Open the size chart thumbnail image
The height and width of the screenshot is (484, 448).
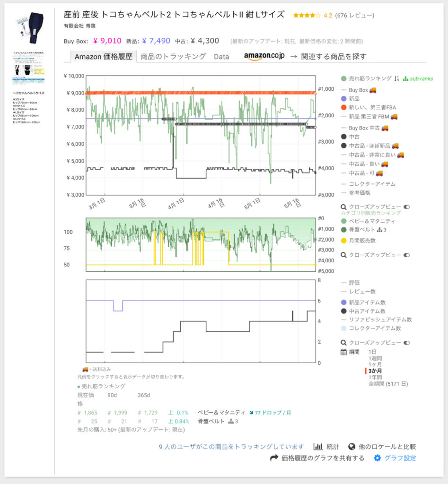[28, 68]
